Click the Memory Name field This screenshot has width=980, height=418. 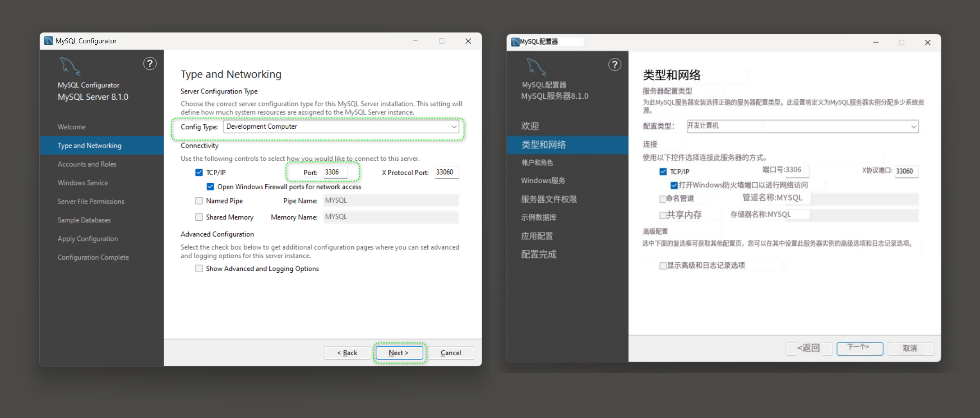tap(391, 217)
